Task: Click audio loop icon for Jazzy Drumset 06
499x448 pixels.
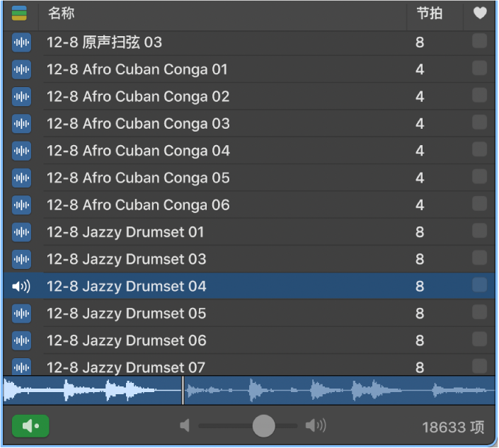Action: (x=21, y=340)
